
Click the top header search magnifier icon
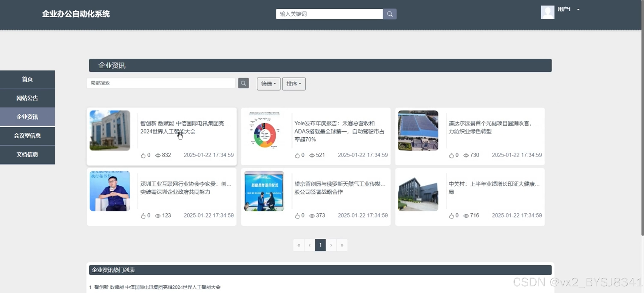pos(389,14)
